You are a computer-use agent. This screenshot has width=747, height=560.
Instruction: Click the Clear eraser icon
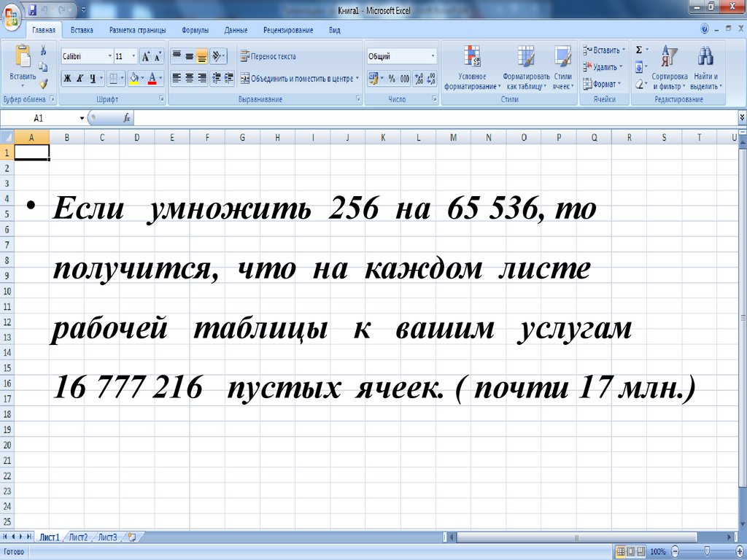click(x=639, y=84)
